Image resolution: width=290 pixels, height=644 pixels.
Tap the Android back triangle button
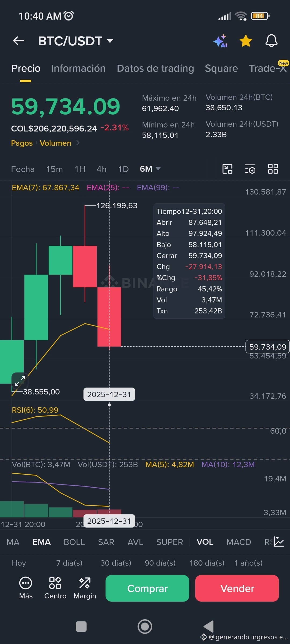tap(209, 627)
